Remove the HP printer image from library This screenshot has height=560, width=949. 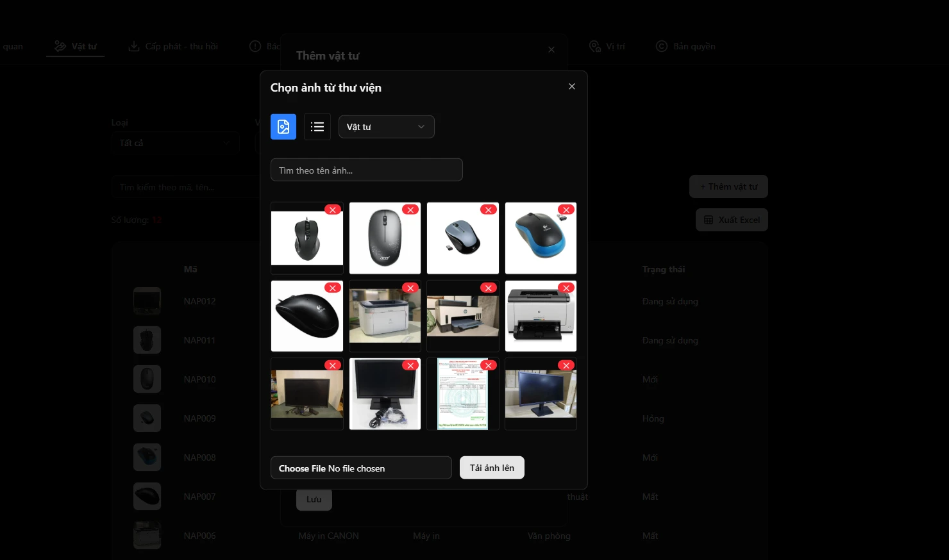tap(488, 288)
